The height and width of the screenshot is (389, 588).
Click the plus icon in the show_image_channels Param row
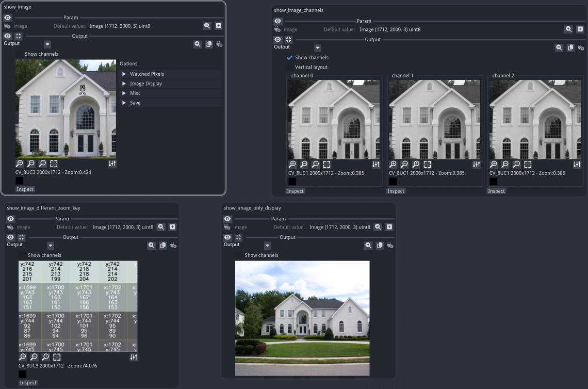coord(580,29)
